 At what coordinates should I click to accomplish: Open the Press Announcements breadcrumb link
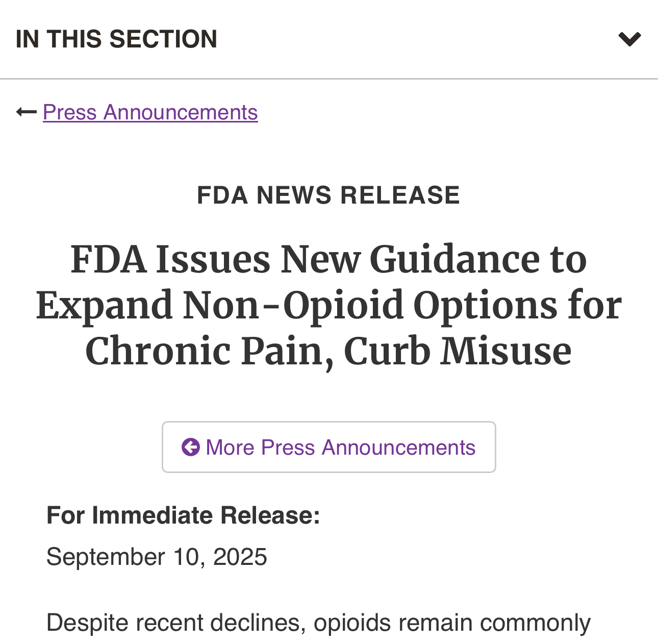[x=150, y=112]
